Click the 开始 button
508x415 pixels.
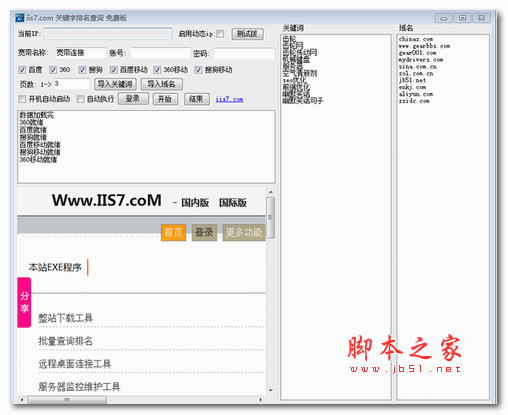165,99
